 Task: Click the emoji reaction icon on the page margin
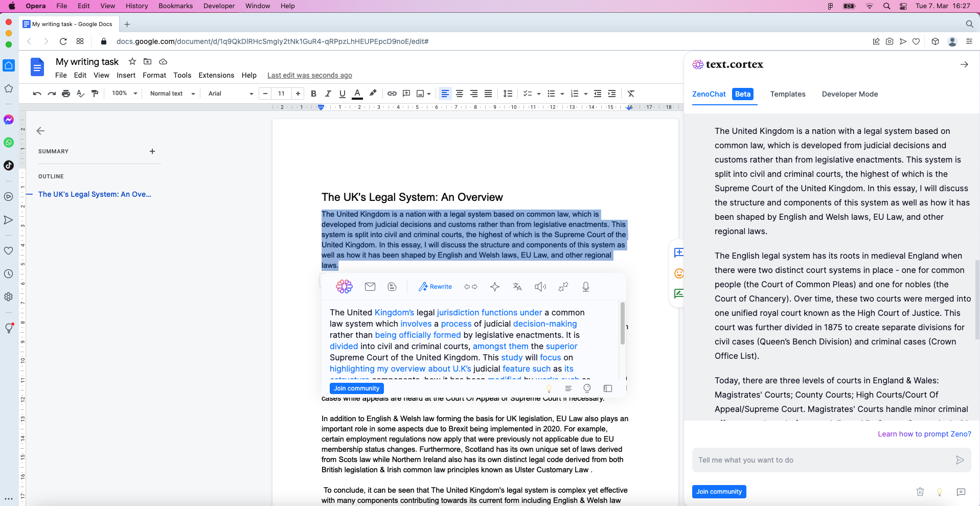pos(679,273)
